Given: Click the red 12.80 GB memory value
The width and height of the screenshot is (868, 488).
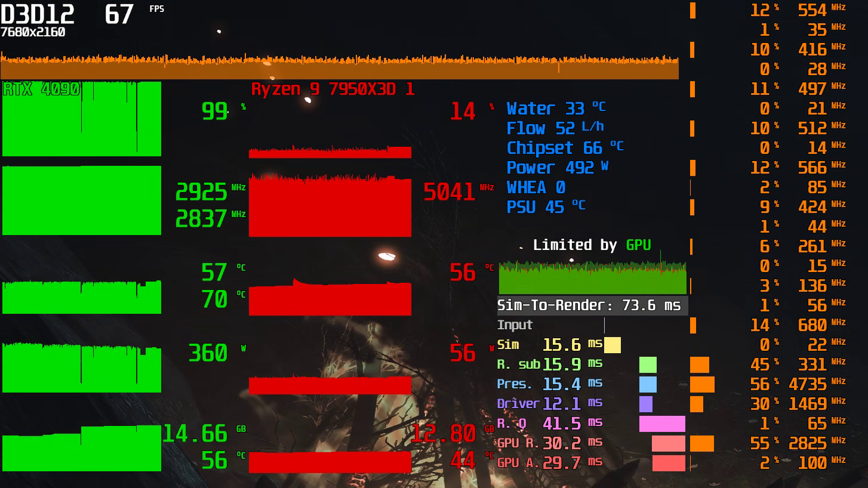Looking at the screenshot, I should point(453,433).
